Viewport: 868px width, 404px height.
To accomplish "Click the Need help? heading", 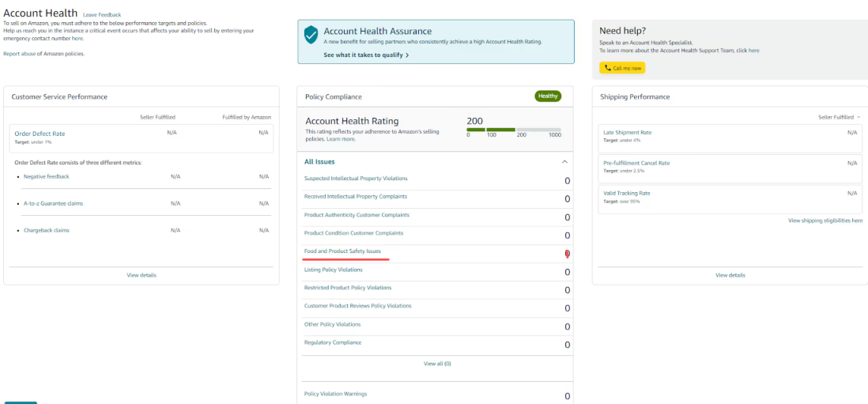I will tap(622, 30).
